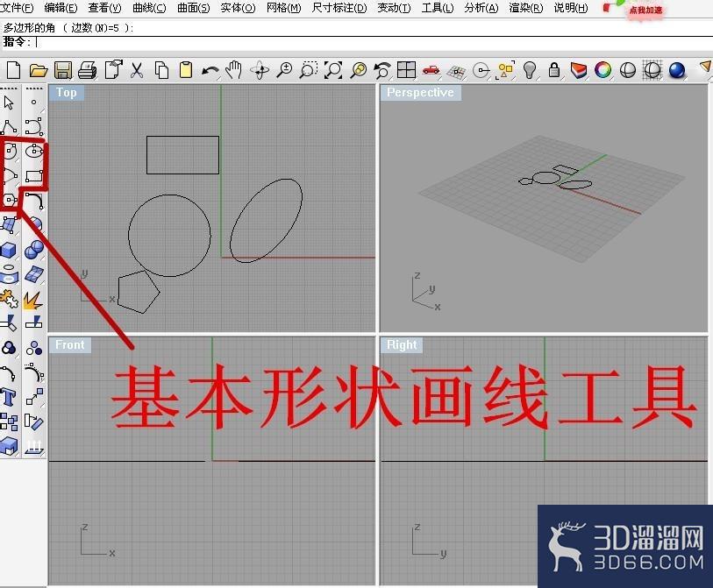Select the arrow pointer tool in sidebar
This screenshot has width=713, height=588.
(9, 103)
